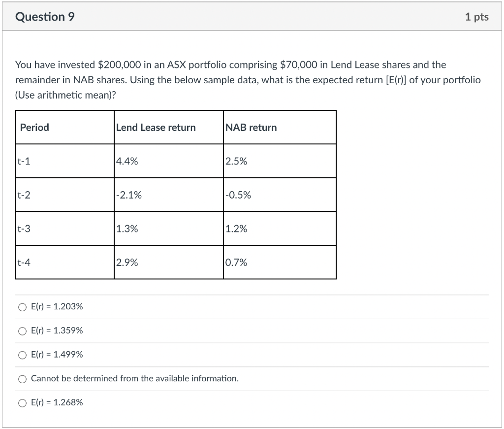The image size is (504, 429).
Task: Select the E(r) = 1.268% radio button
Action: coord(22,403)
